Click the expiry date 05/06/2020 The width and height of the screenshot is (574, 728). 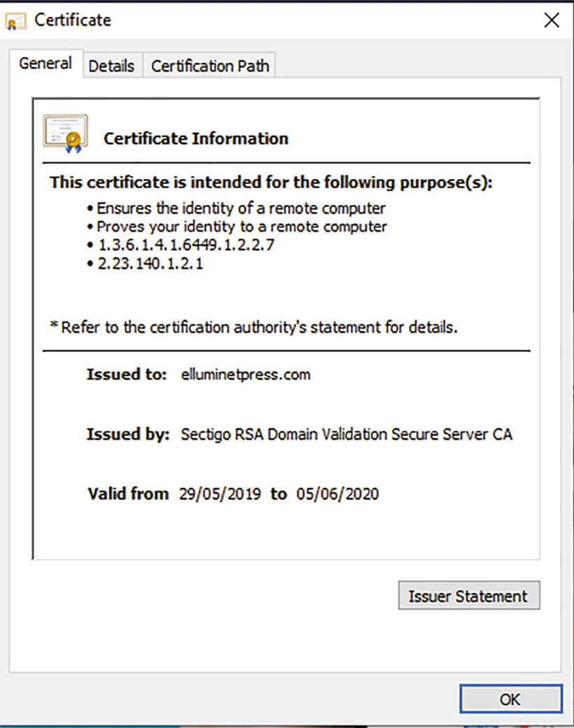click(338, 494)
